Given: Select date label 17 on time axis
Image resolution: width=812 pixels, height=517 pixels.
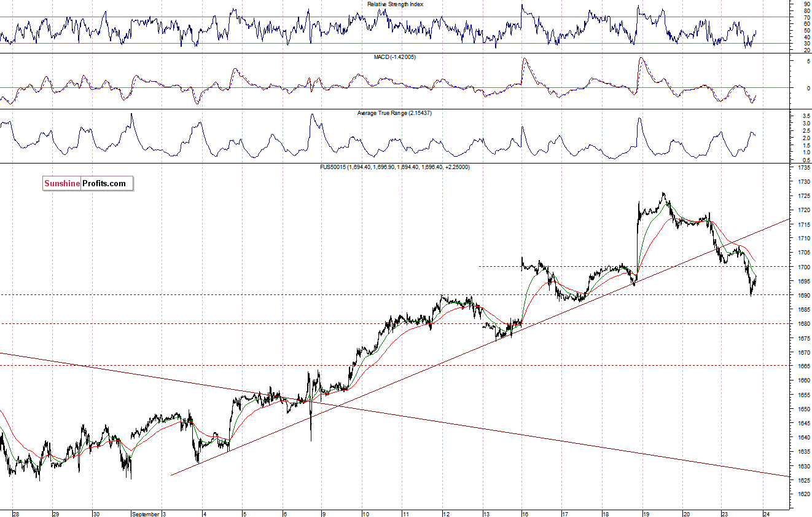Looking at the screenshot, I should pyautogui.click(x=566, y=513).
